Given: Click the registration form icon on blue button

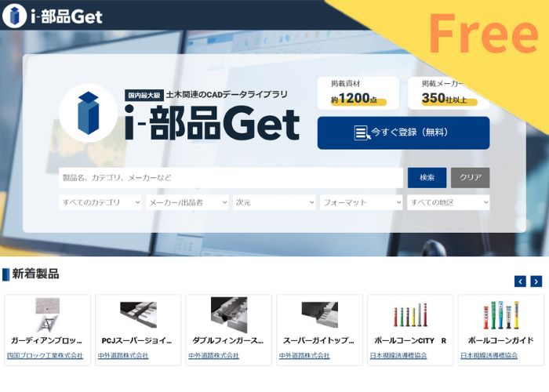Looking at the screenshot, I should 362,133.
